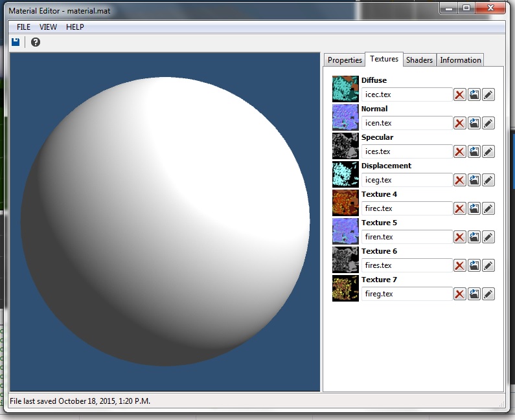Browse for a Displacement texture file
The height and width of the screenshot is (420, 515).
[474, 180]
